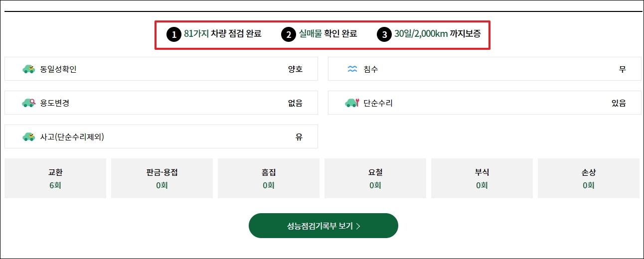Click the car magnifier icon beside 용도변경
644x259 pixels.
pos(29,103)
